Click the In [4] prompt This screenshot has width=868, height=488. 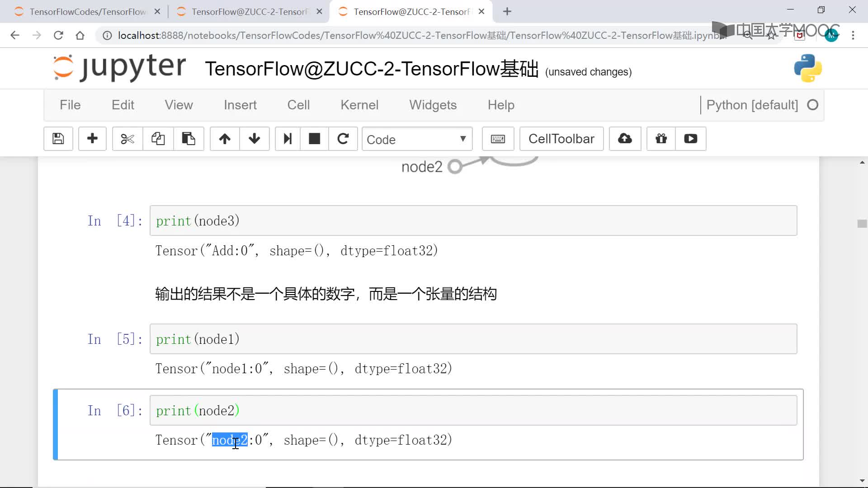point(115,221)
